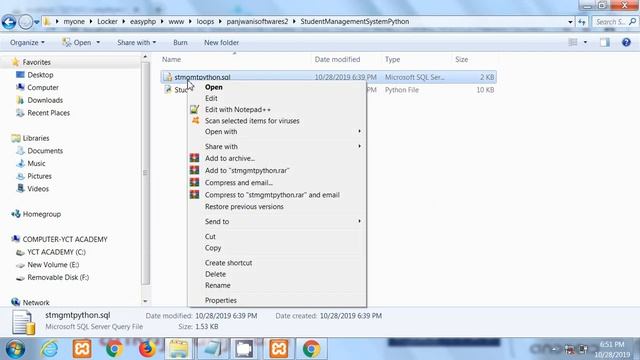Click the Forward navigation arrow button
Screen dimensions: 640x360
pyautogui.click(x=26, y=22)
